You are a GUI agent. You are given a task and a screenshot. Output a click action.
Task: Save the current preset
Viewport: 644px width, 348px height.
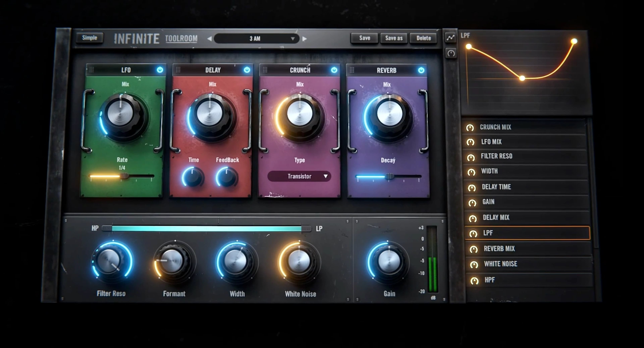[364, 38]
